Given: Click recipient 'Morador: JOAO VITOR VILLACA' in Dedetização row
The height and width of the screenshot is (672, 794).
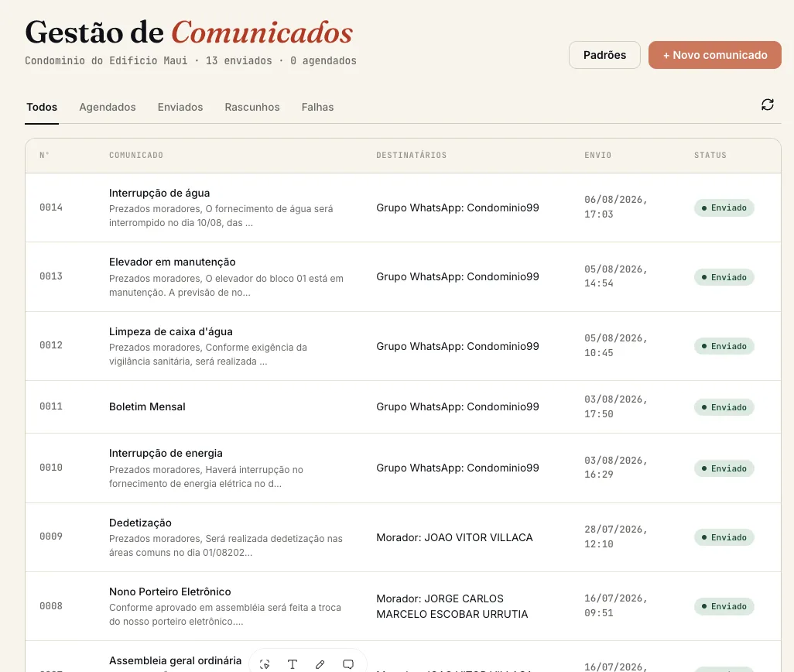Looking at the screenshot, I should pos(454,537).
